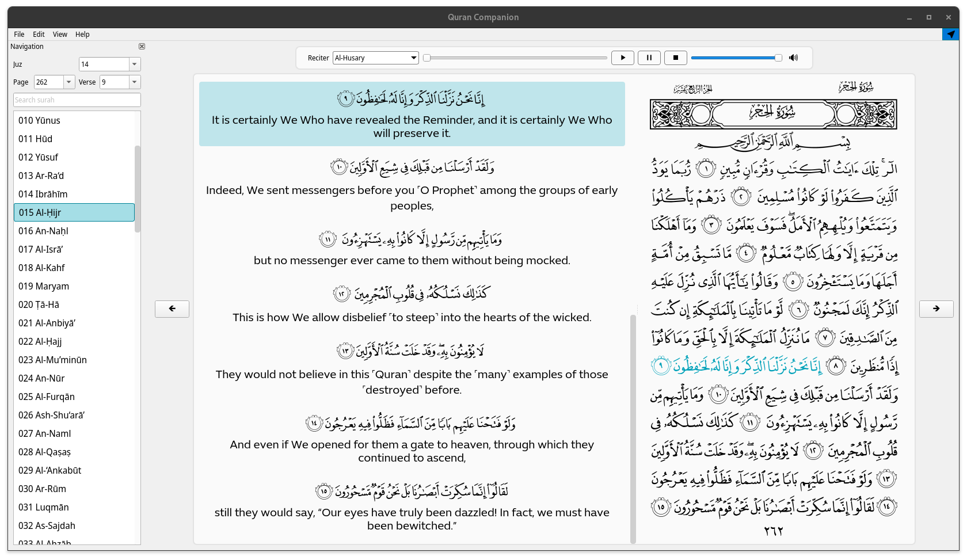Select surah 016 An-Naḥl

click(x=74, y=231)
